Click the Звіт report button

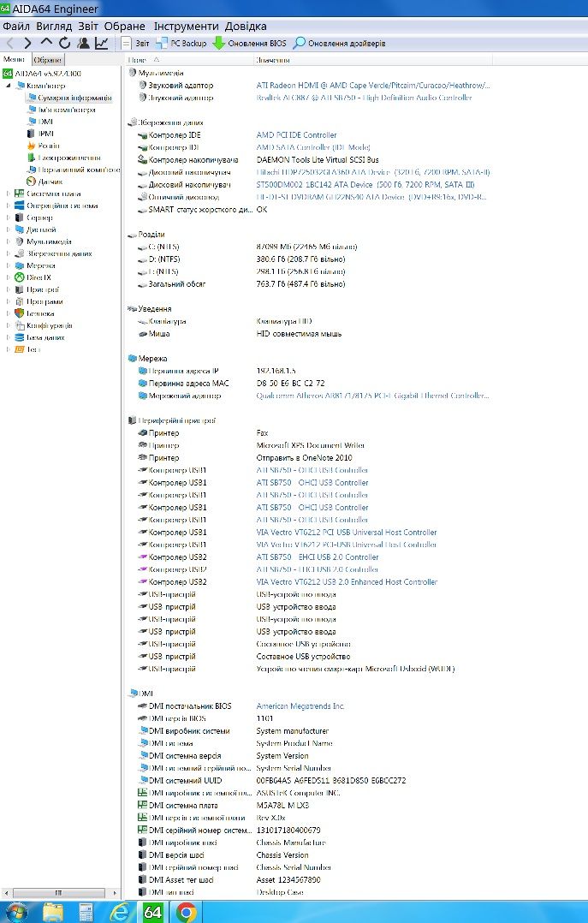coord(135,43)
